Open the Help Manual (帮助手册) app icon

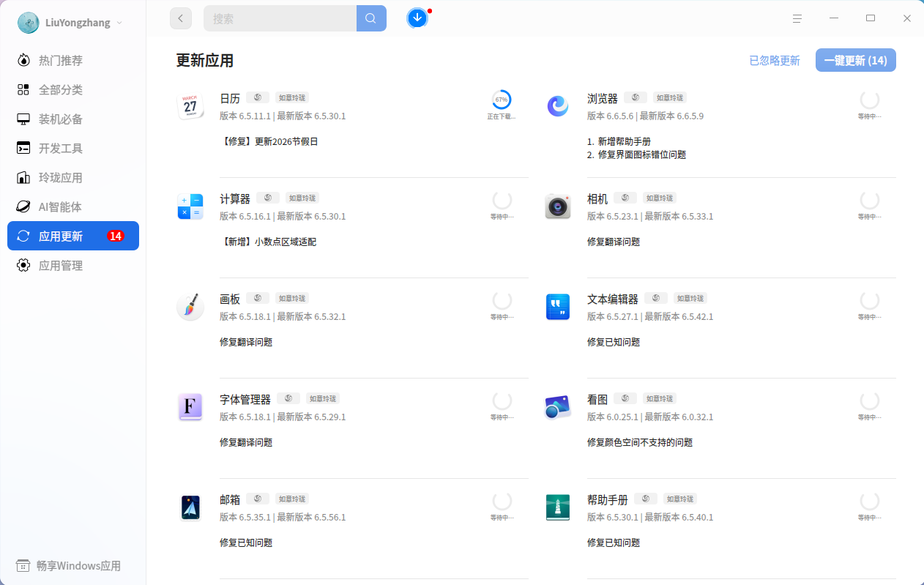[x=558, y=507]
